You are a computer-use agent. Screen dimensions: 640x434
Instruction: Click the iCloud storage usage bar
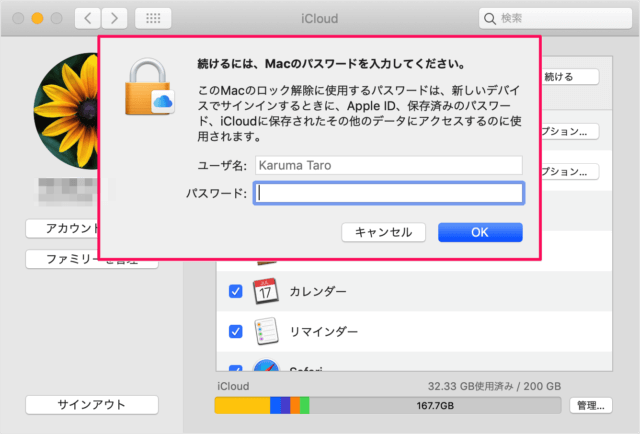click(x=388, y=405)
